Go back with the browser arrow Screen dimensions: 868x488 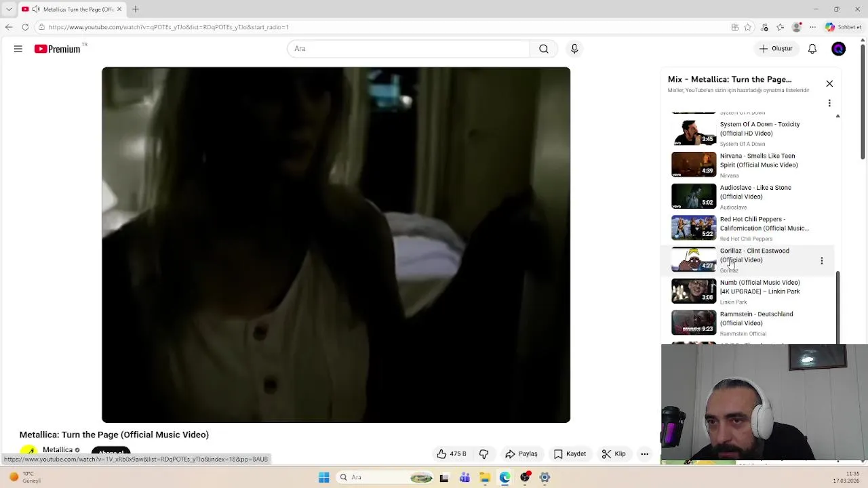9,27
